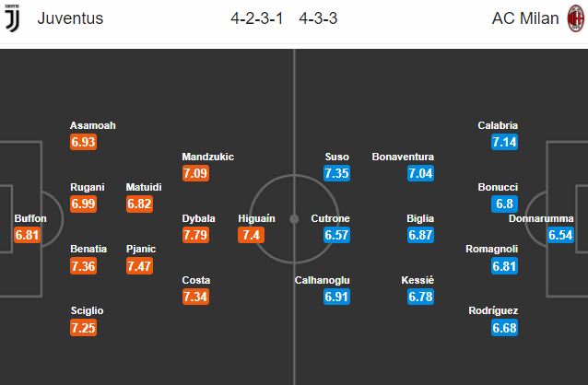
Task: Click Buffon's 6.81 rating badge
Action: coord(29,236)
